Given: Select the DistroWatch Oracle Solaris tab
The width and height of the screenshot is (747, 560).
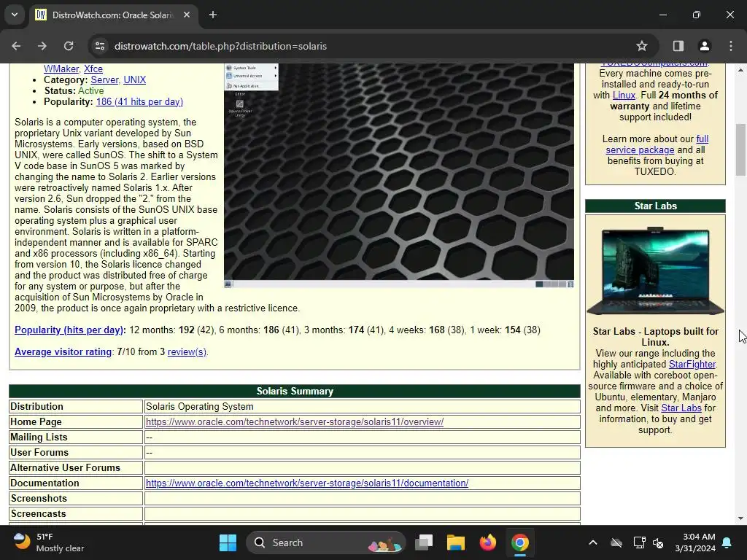Looking at the screenshot, I should (x=113, y=15).
